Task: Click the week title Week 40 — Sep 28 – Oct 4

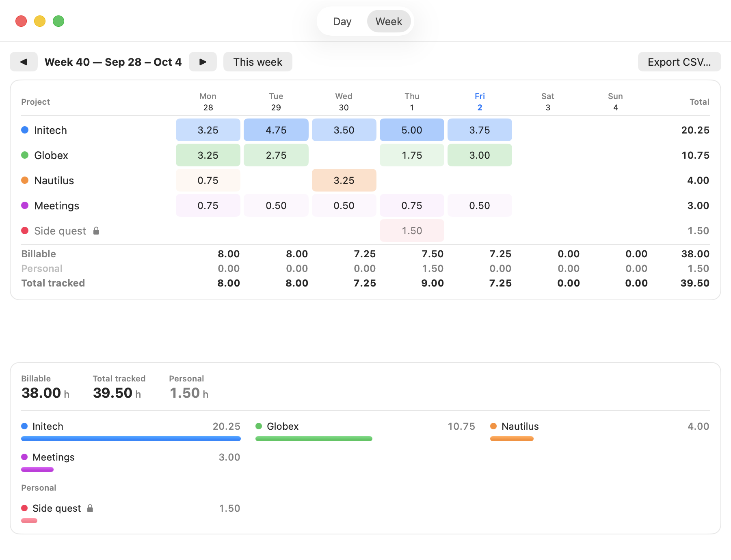Action: tap(113, 62)
